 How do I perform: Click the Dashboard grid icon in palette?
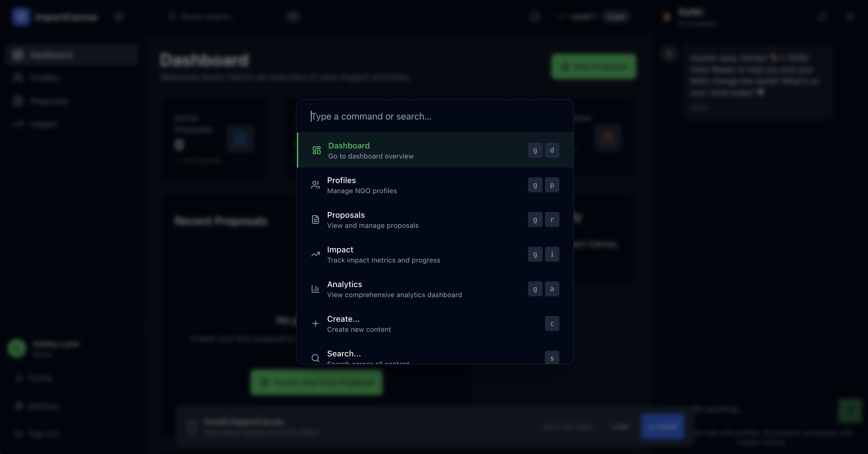[x=316, y=150]
